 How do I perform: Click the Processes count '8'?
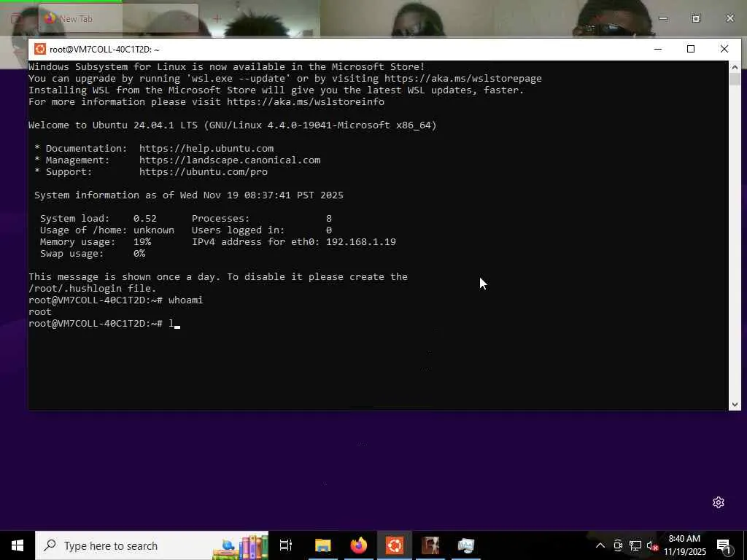click(329, 219)
